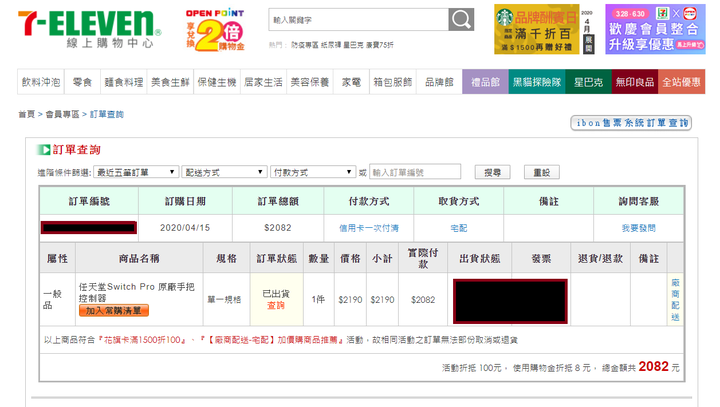Viewport: 720px width, 407px height.
Task: Open the 飲料沖泡 category
Action: pos(41,82)
